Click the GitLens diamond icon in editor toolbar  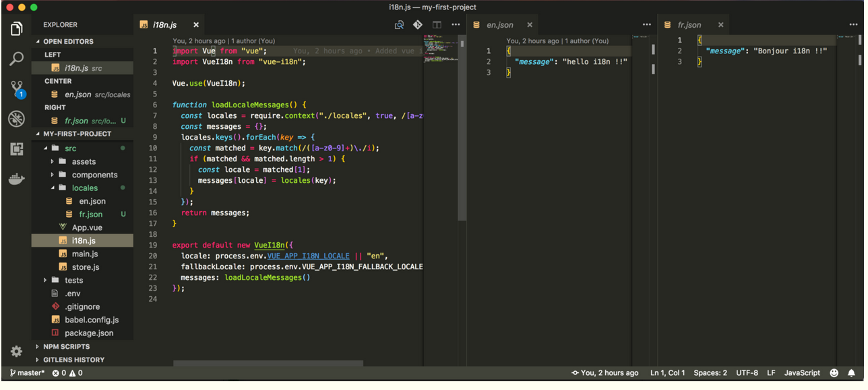[x=418, y=25]
